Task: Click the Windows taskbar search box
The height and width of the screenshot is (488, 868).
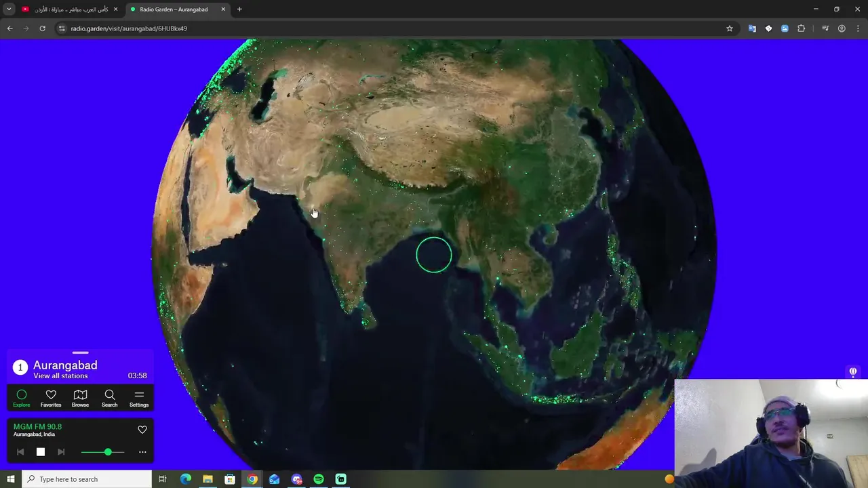Action: pyautogui.click(x=87, y=479)
